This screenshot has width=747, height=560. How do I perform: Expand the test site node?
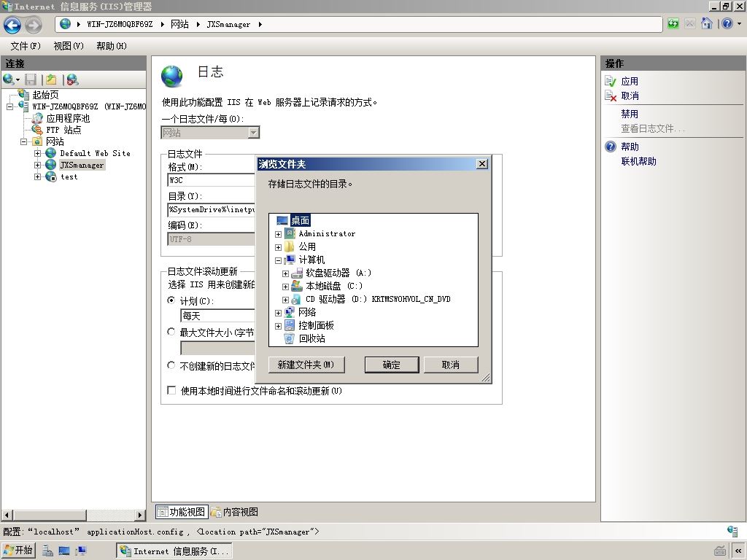click(38, 176)
